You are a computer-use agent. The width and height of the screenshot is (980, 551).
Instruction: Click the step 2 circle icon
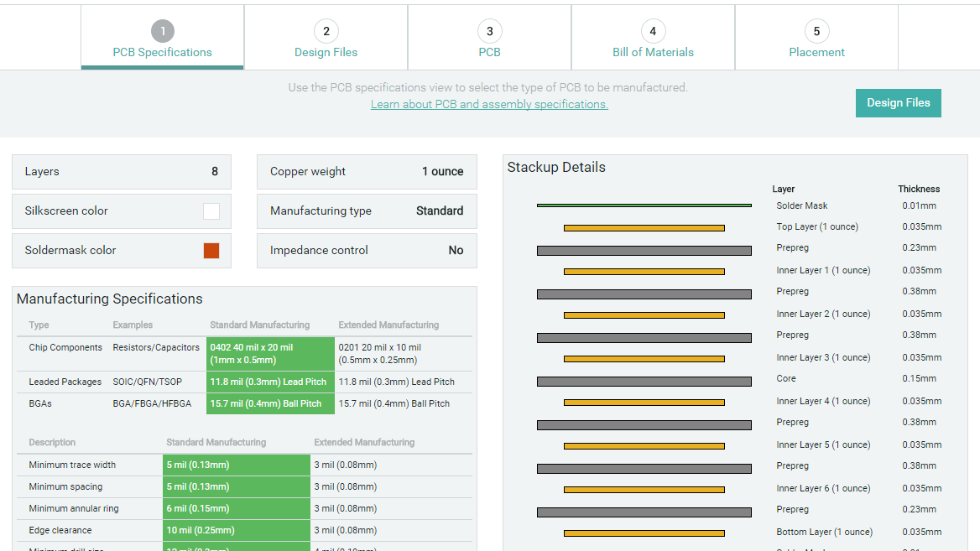[x=326, y=32]
